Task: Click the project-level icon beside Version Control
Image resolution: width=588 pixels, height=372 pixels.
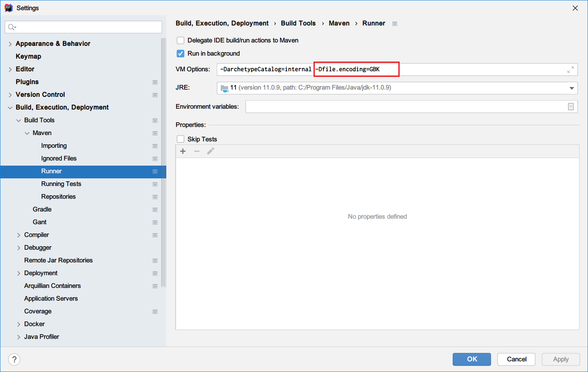Action: (x=155, y=95)
